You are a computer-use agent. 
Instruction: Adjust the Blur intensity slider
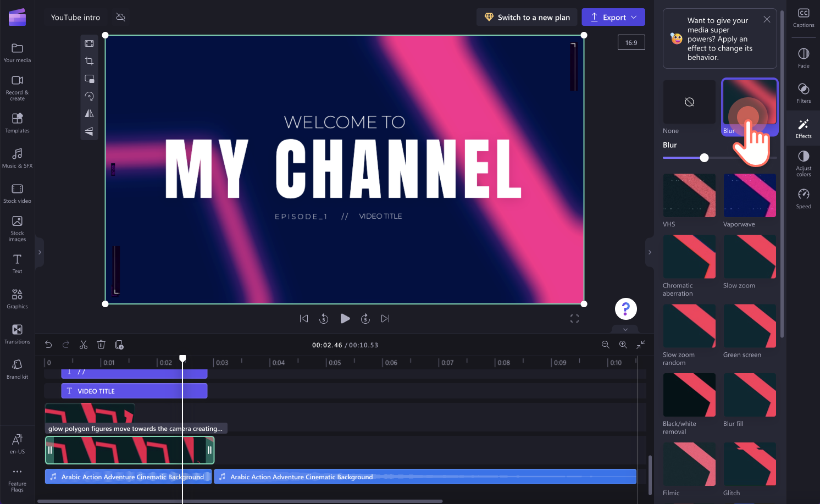(705, 158)
